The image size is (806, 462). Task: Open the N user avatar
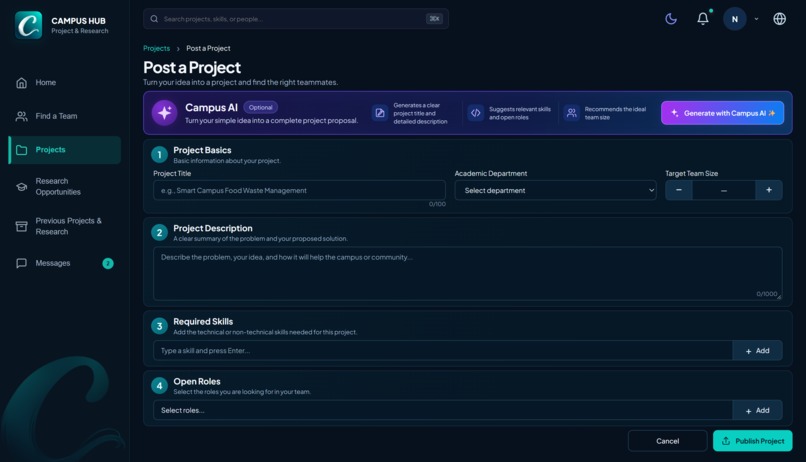tap(735, 19)
